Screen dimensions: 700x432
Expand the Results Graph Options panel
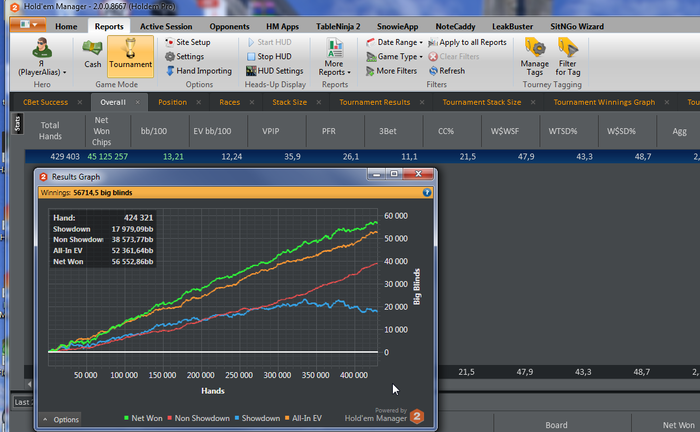click(x=61, y=420)
